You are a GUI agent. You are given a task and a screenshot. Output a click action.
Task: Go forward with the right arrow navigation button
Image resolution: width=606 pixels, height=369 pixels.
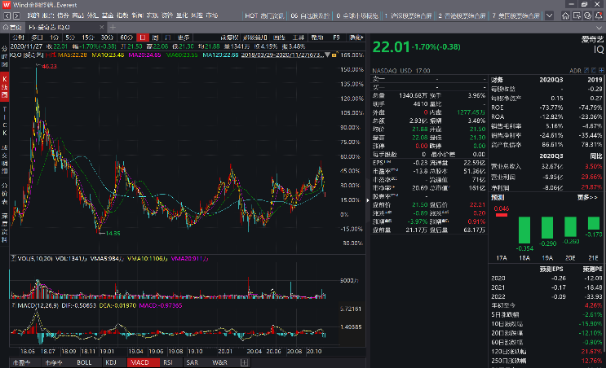point(16,16)
